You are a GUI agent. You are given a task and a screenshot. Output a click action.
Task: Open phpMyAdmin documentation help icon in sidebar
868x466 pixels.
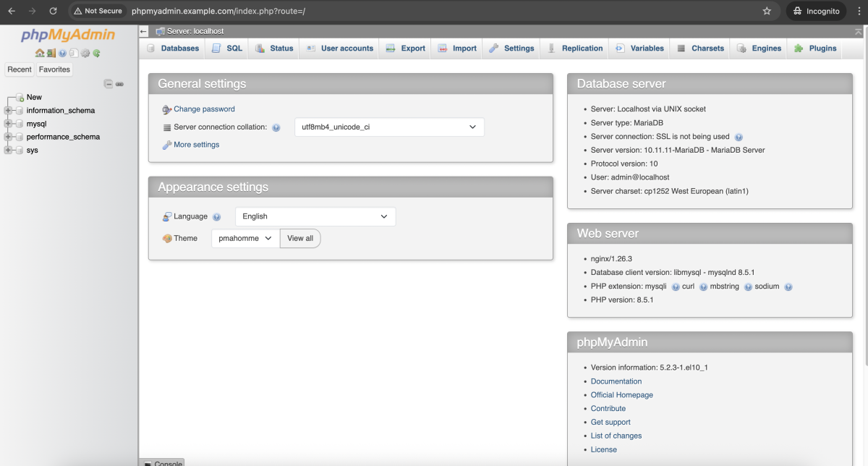pos(63,54)
